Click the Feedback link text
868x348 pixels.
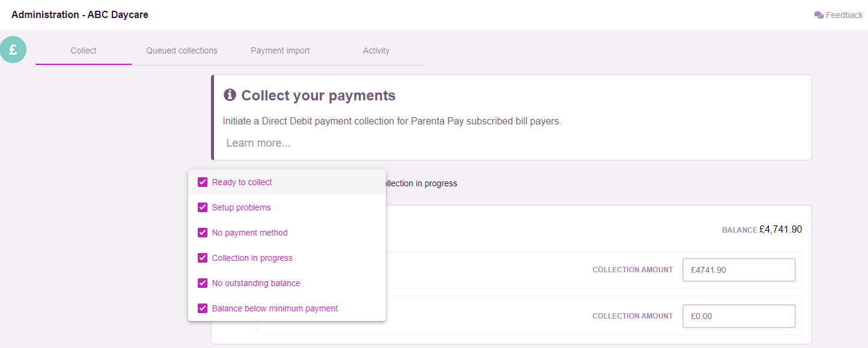pyautogui.click(x=844, y=15)
